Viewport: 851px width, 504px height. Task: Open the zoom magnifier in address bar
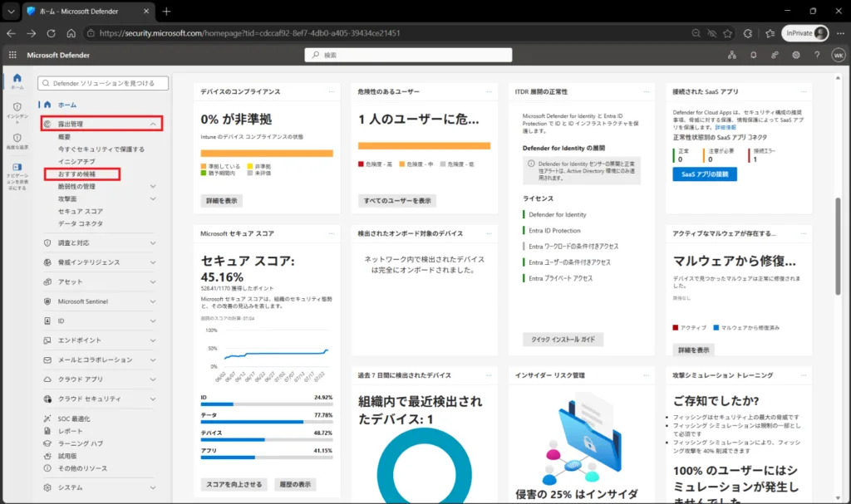click(696, 33)
